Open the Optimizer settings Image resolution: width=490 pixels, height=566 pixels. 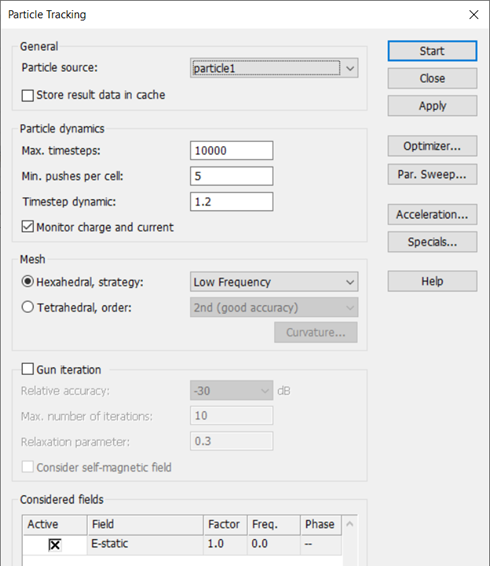click(x=432, y=146)
